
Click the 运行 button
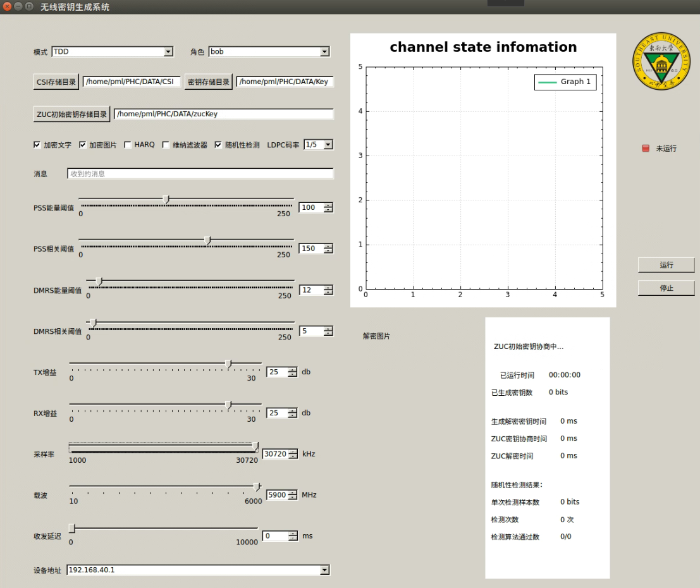(x=666, y=265)
